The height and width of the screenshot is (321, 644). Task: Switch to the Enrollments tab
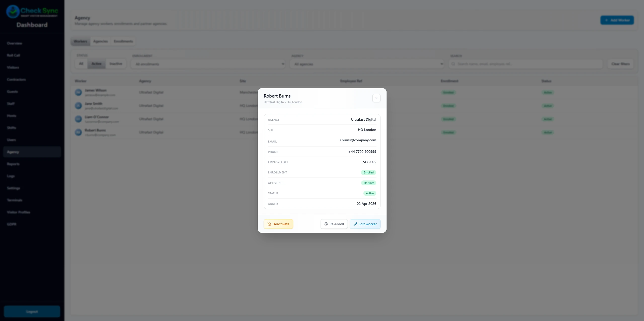click(x=123, y=41)
